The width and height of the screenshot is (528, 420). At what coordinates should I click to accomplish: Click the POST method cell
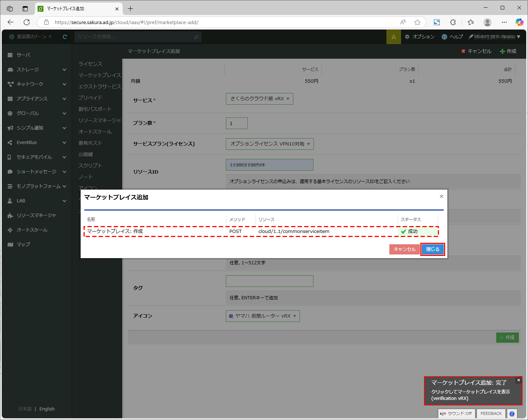coord(235,232)
